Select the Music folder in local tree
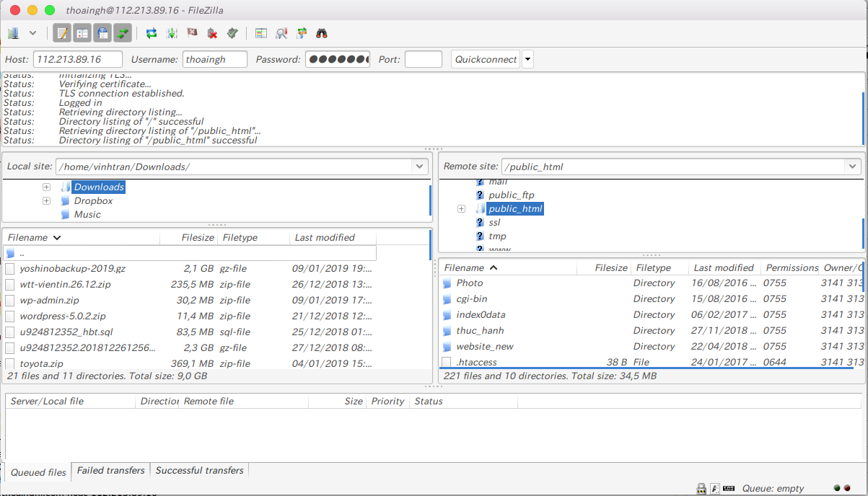This screenshot has width=868, height=496. point(87,214)
